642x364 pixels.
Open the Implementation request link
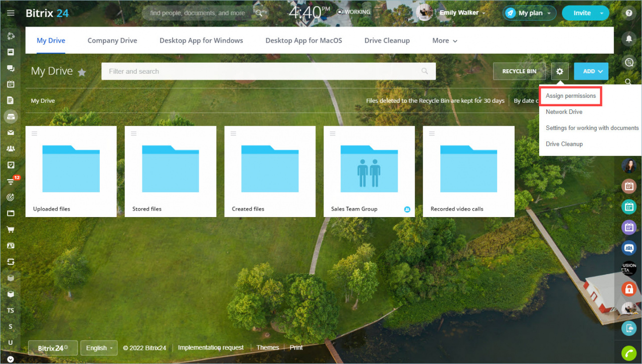coord(211,347)
